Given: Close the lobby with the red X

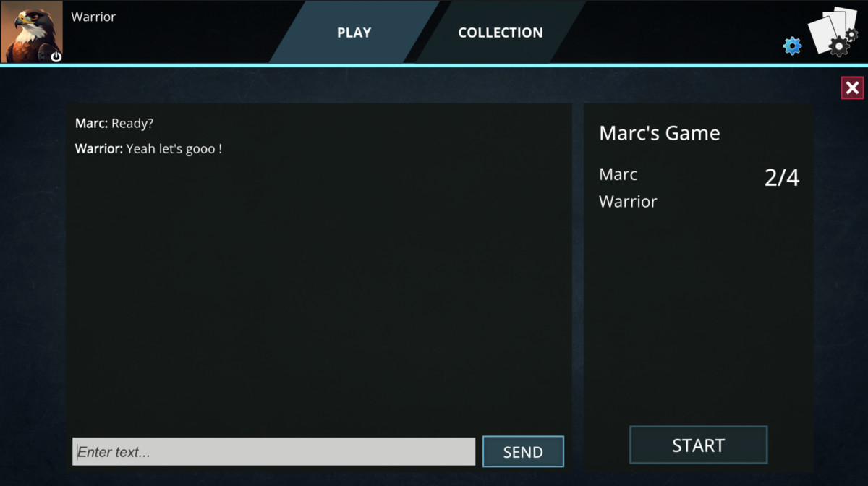Looking at the screenshot, I should pos(852,88).
